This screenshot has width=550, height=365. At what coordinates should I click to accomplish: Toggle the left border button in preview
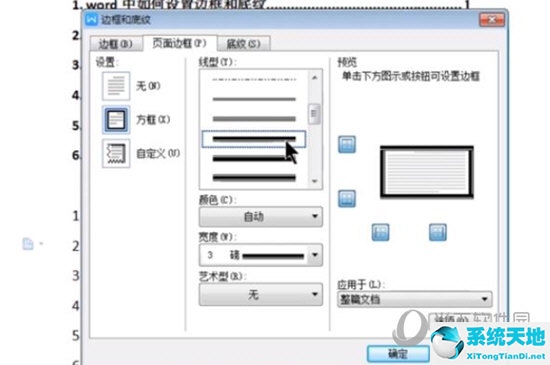click(380, 232)
